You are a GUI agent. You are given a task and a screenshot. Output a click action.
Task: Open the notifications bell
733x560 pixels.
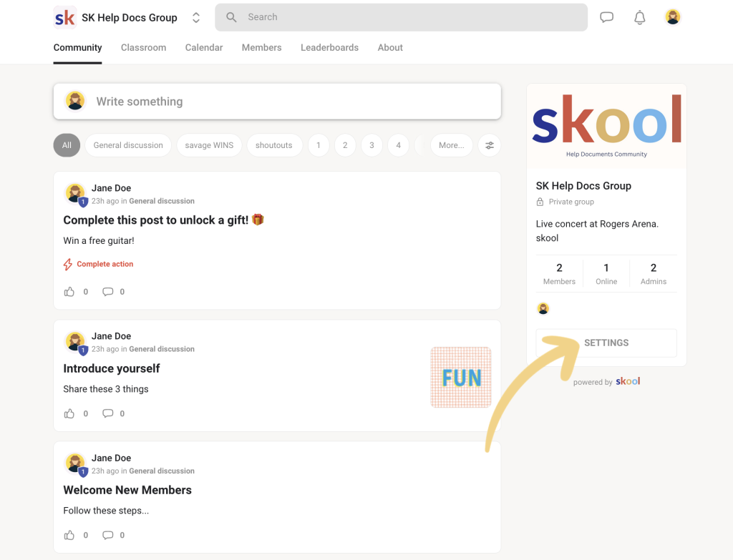click(x=639, y=17)
